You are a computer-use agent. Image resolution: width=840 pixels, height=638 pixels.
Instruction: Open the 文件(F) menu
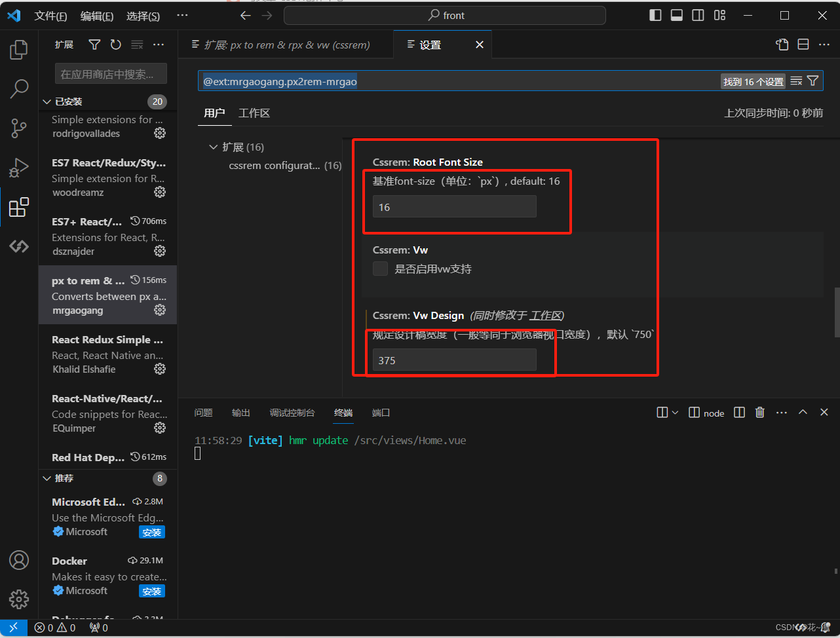coord(50,16)
